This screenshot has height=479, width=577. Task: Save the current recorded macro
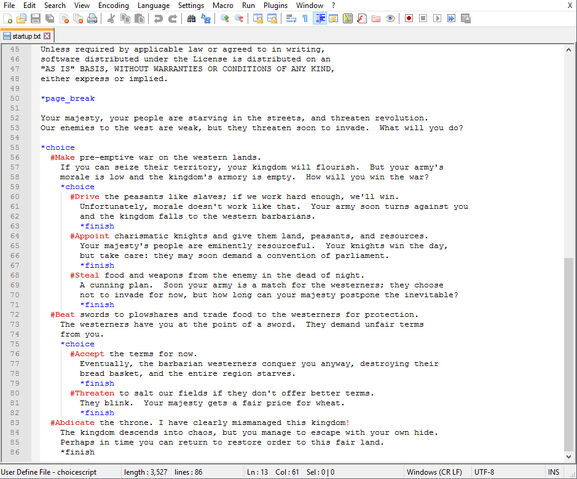pos(466,18)
